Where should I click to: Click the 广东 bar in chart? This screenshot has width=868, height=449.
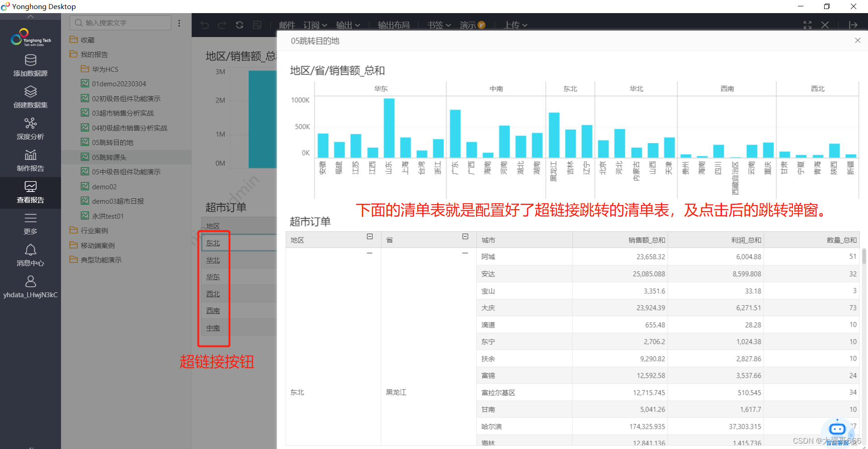455,134
